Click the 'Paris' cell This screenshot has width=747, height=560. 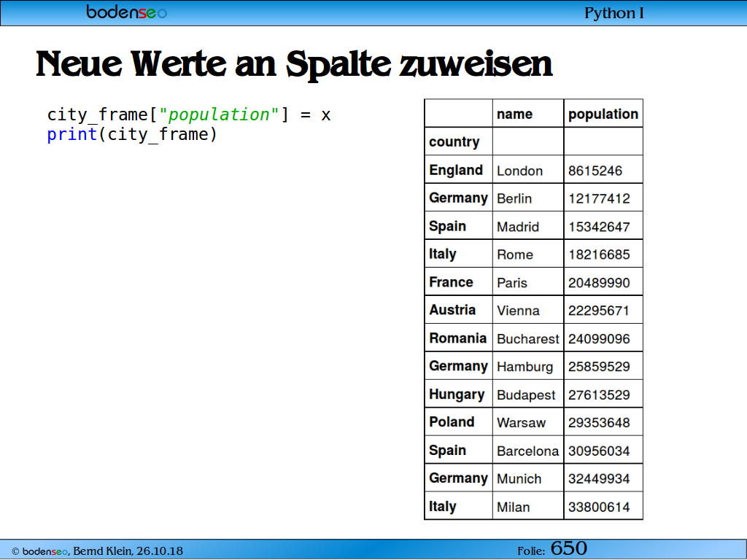pyautogui.click(x=511, y=283)
